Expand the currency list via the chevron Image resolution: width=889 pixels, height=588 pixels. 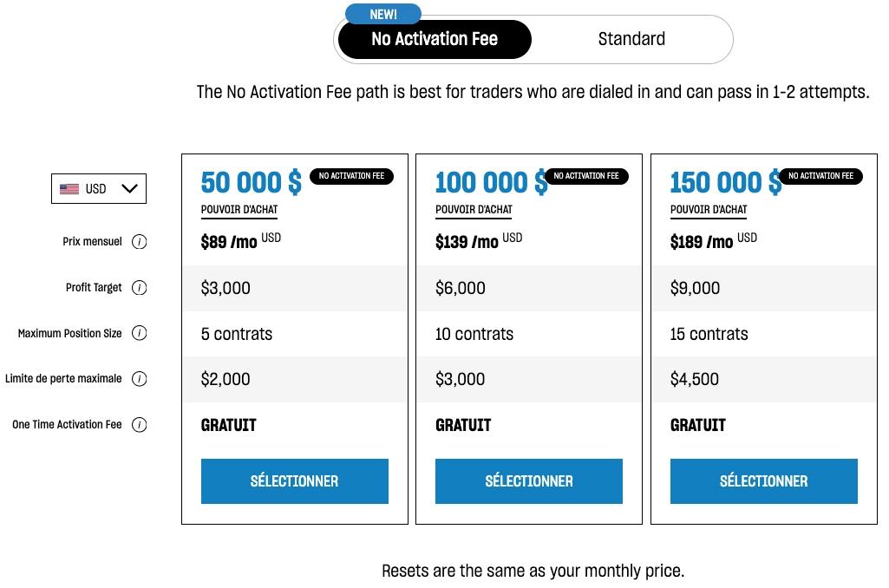point(128,188)
